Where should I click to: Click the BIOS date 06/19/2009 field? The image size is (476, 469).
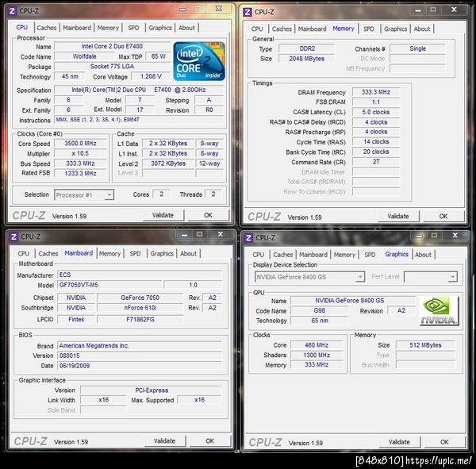(x=140, y=366)
